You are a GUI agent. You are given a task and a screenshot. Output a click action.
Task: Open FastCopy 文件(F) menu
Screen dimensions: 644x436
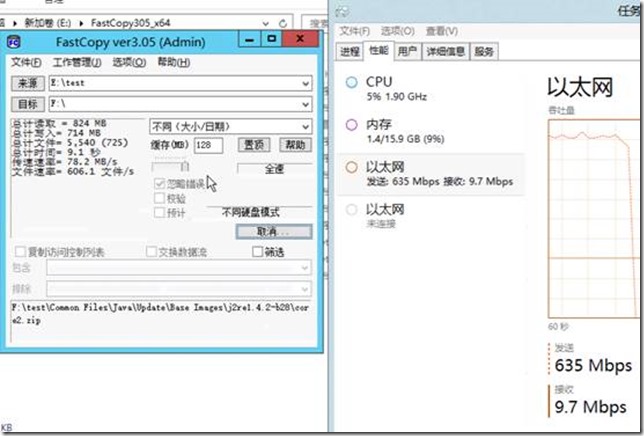point(26,62)
